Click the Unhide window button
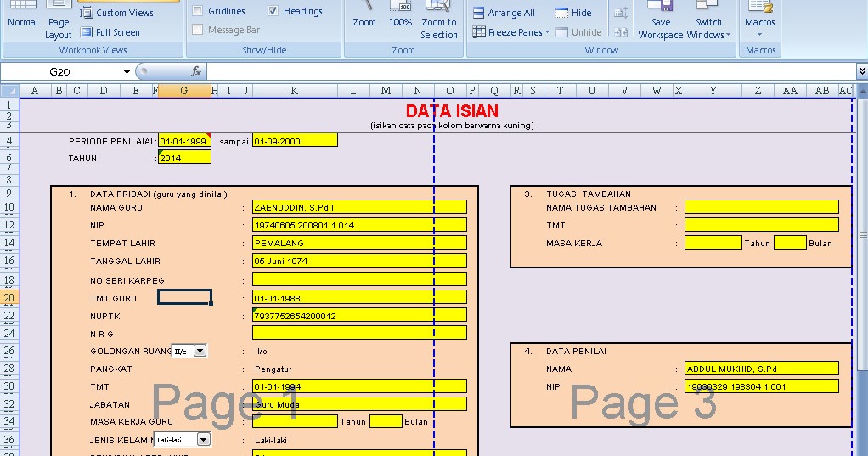This screenshot has width=868, height=456. pos(578,32)
